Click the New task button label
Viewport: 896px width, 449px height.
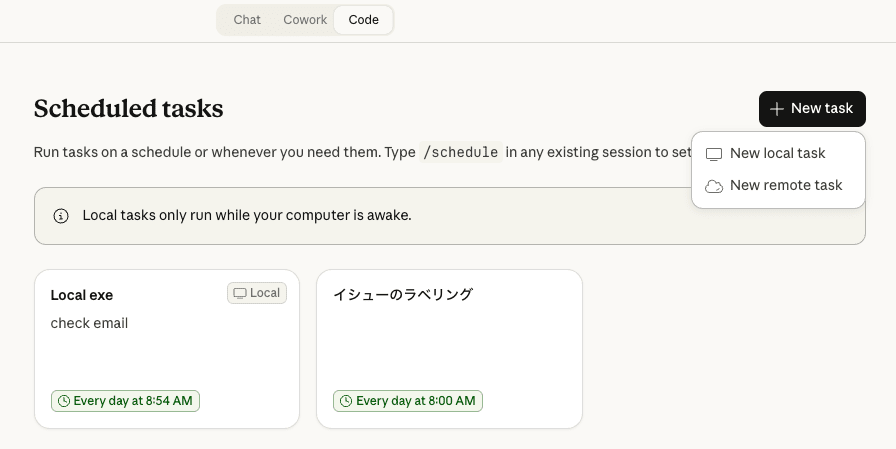click(x=822, y=109)
